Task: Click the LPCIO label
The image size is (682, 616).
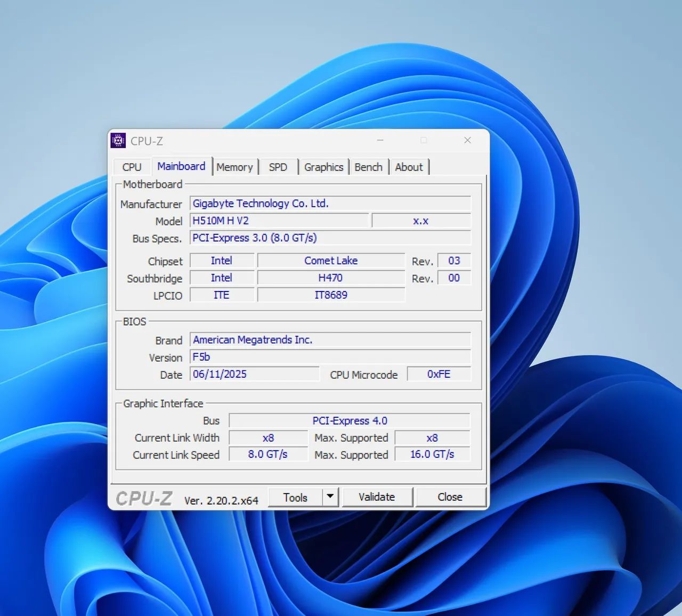Action: coord(168,296)
